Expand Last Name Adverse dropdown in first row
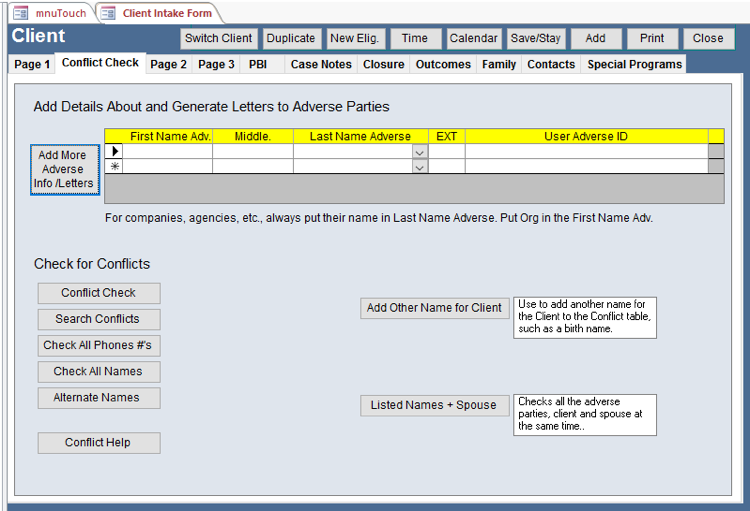The height and width of the screenshot is (511, 750). (x=420, y=152)
